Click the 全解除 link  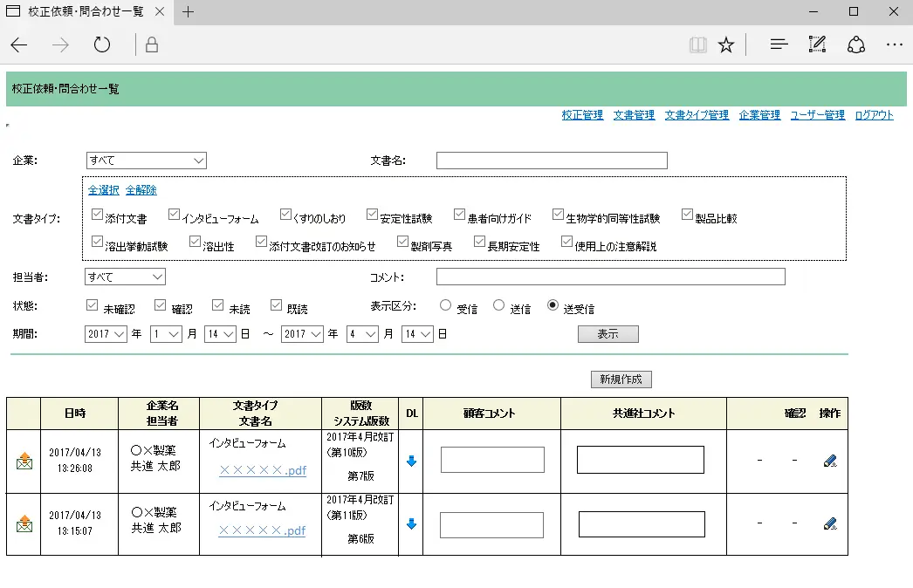(x=141, y=190)
